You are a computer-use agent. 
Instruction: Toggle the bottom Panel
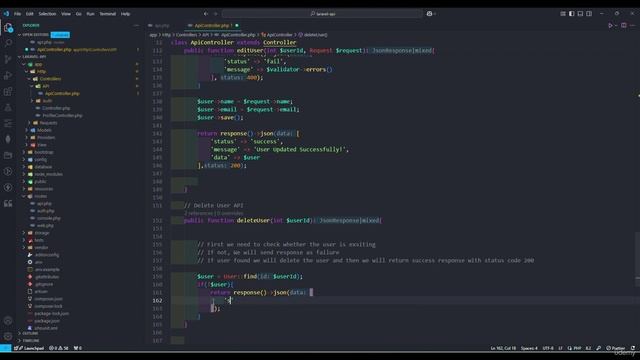580,13
